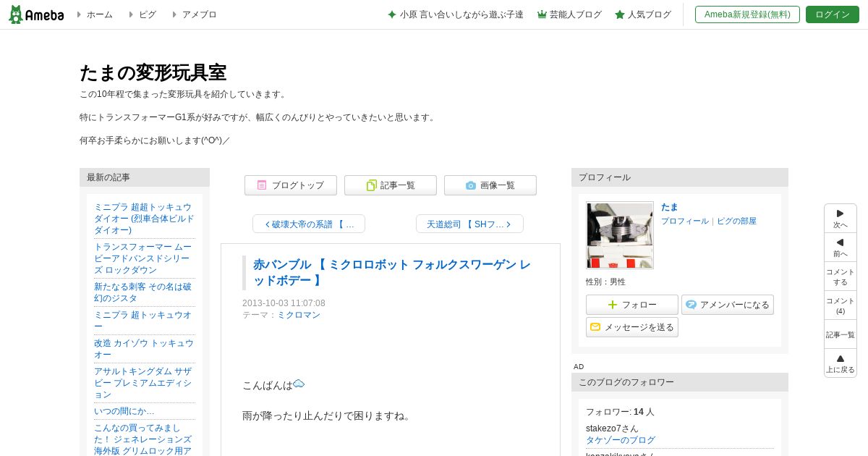Click the ブログトップ button
Image resolution: width=868 pixels, height=456 pixels.
[291, 185]
